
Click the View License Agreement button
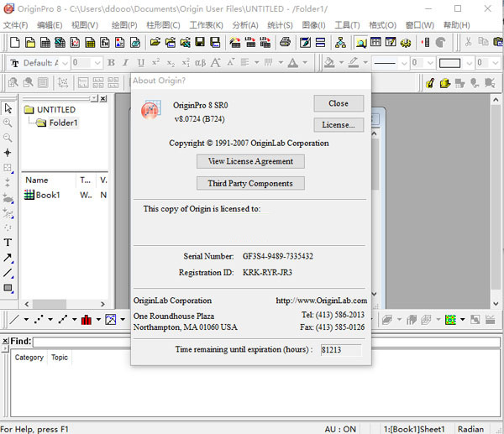[x=250, y=161]
